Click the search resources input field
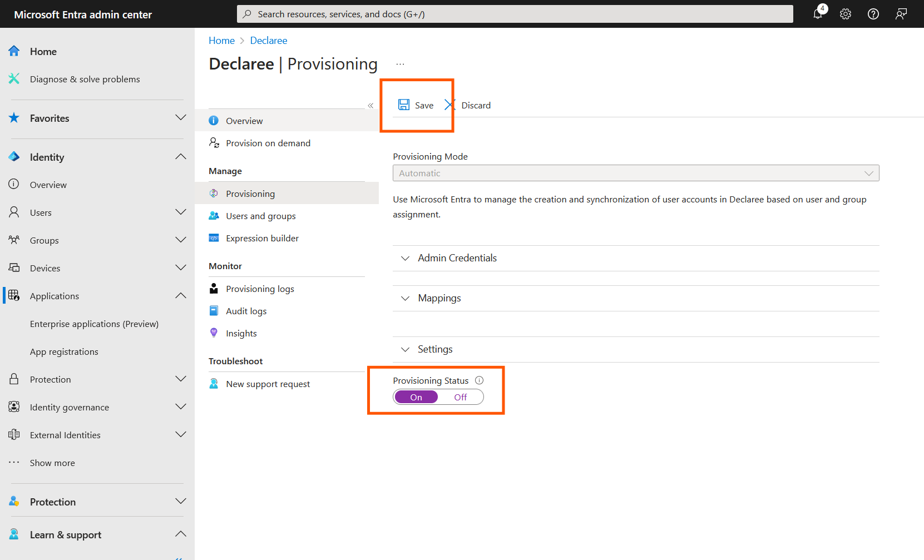The image size is (924, 560). (515, 14)
